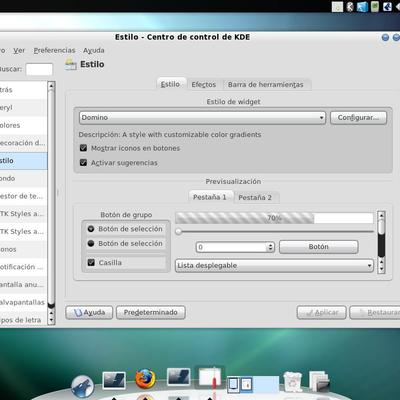Switch to the Efectos tab
Viewport: 400px width, 400px height.
(204, 85)
